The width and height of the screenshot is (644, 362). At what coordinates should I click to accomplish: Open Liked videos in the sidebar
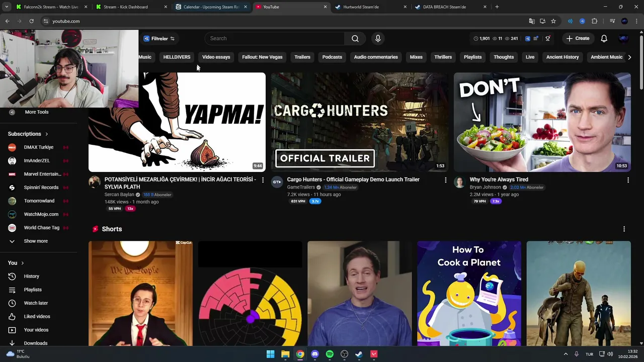point(36,317)
